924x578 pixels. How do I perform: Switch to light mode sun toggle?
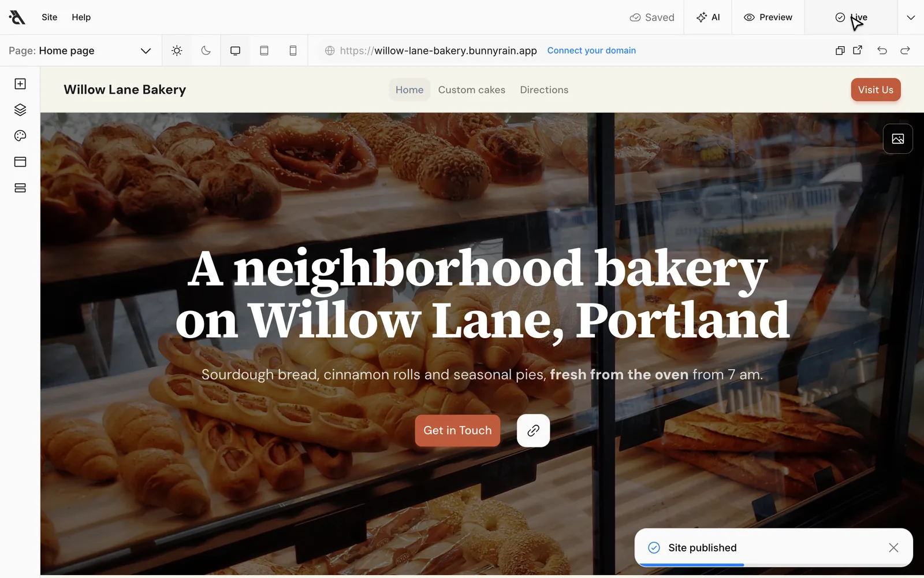[177, 50]
